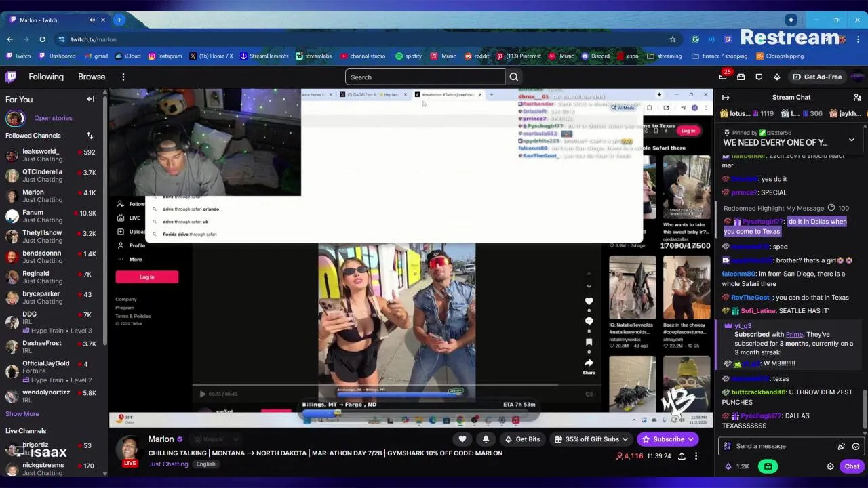Image resolution: width=868 pixels, height=488 pixels.
Task: Share the stream using upload arrow icon
Action: tap(682, 456)
